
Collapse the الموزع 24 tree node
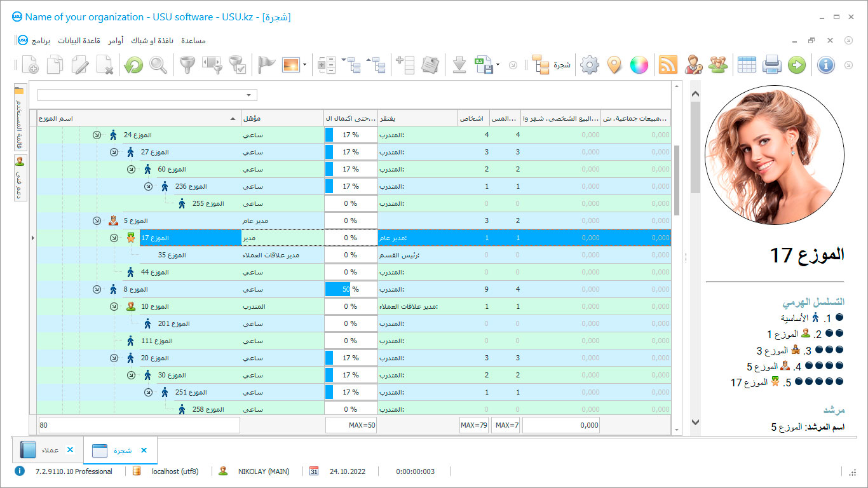point(97,135)
